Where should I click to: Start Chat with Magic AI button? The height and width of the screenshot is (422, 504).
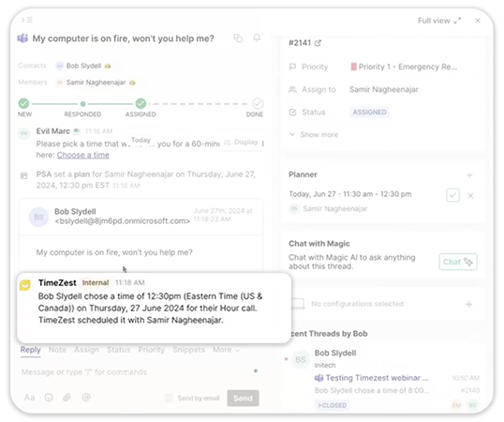[458, 262]
